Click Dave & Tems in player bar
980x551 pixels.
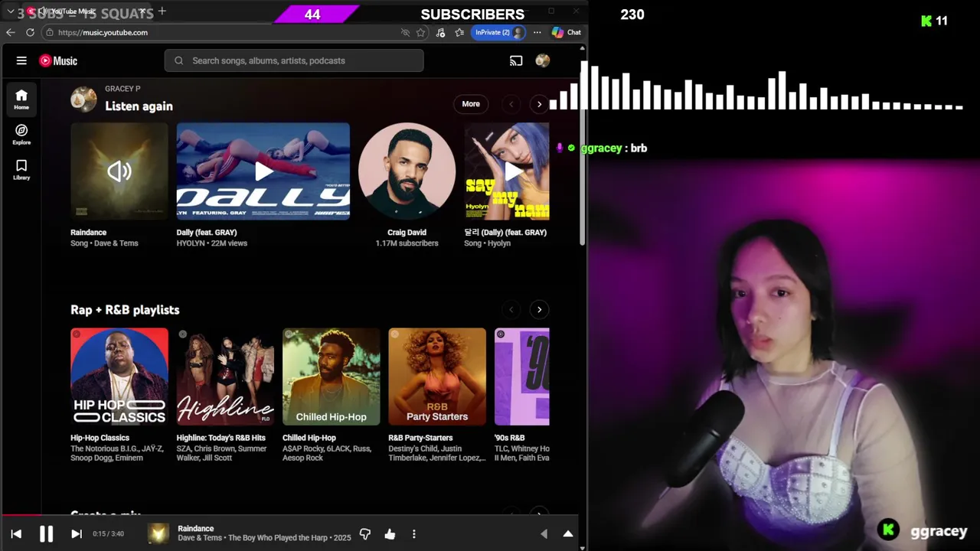click(x=201, y=538)
